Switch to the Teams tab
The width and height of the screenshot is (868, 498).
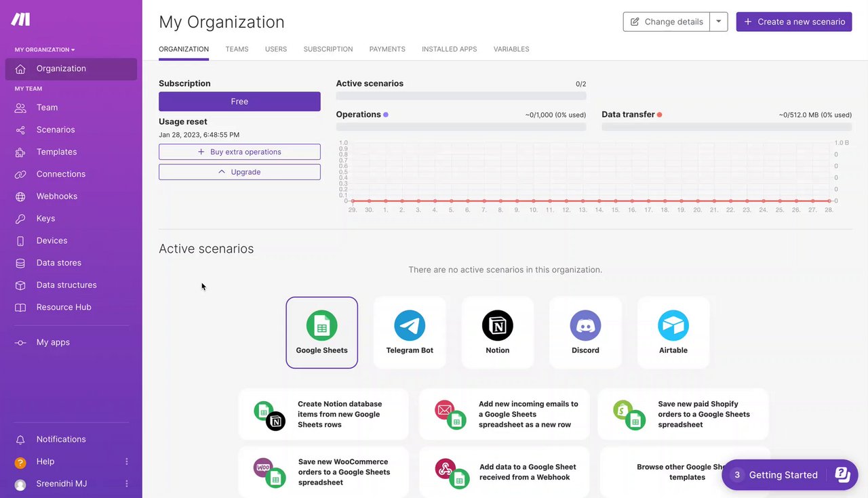click(237, 49)
